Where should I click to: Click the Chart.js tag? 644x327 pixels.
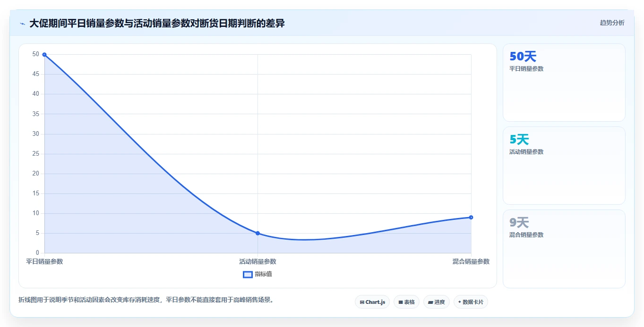pos(372,302)
